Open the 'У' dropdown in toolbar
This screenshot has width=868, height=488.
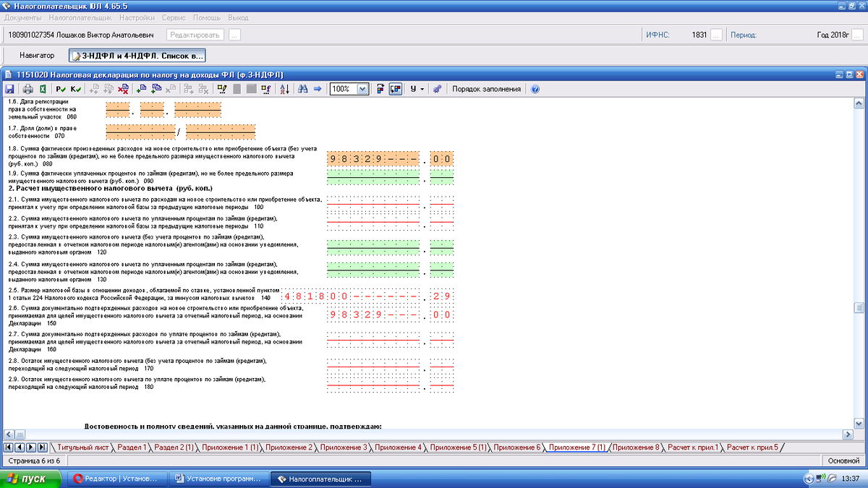tap(417, 89)
